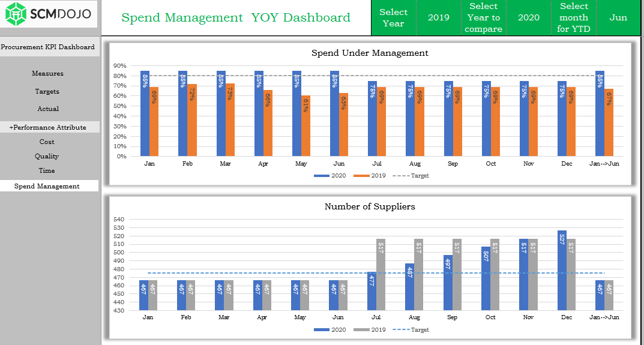Select the Number of Suppliers chart title
The image size is (644, 345).
click(x=370, y=206)
